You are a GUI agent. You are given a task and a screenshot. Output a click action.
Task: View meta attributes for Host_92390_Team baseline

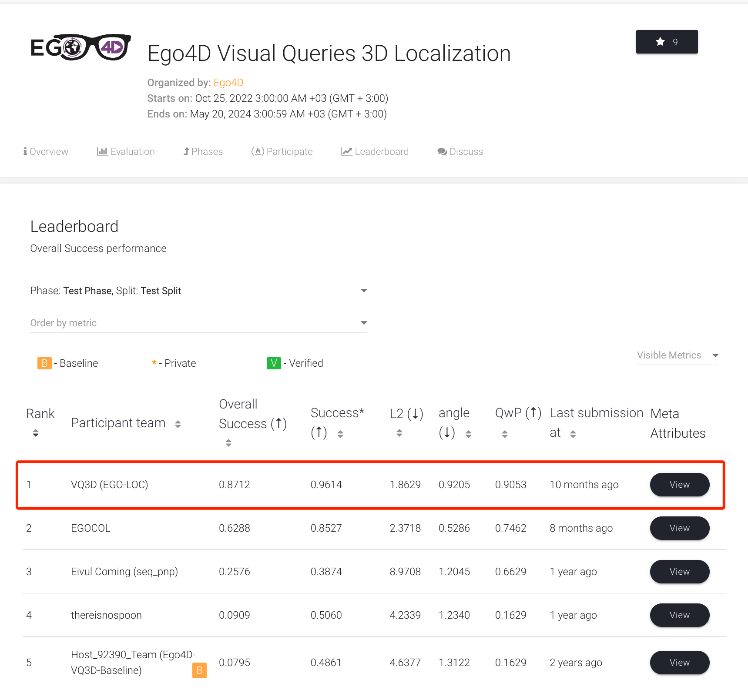(x=680, y=663)
